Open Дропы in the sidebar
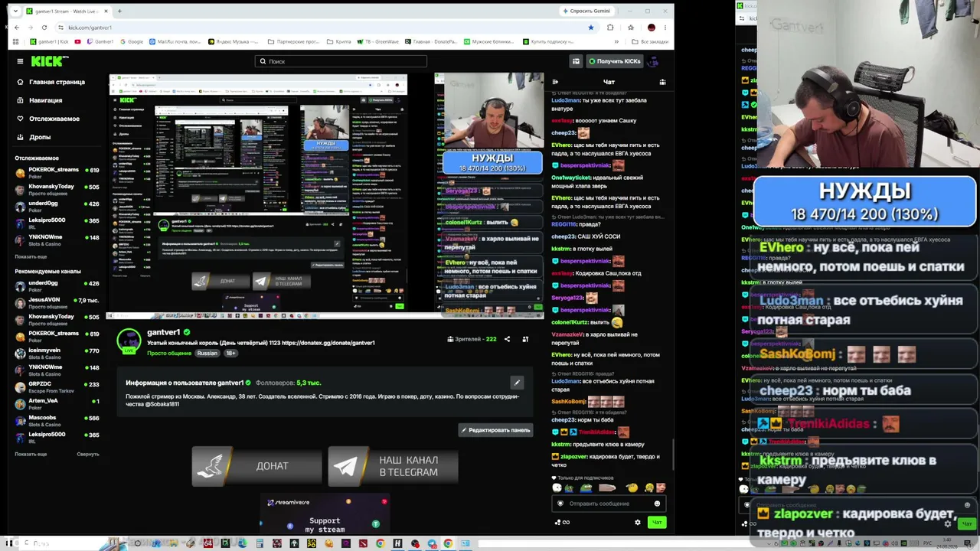 coord(34,137)
